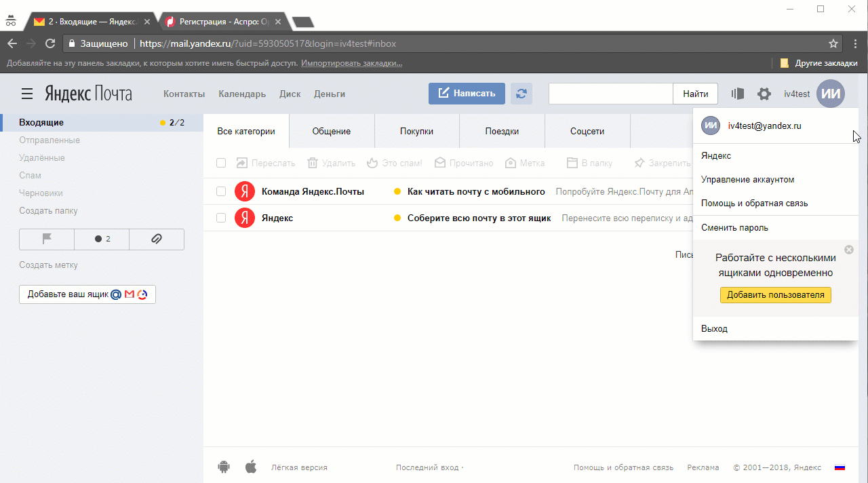Filter by flagged messages icon
Image resolution: width=868 pixels, height=483 pixels.
click(x=47, y=239)
